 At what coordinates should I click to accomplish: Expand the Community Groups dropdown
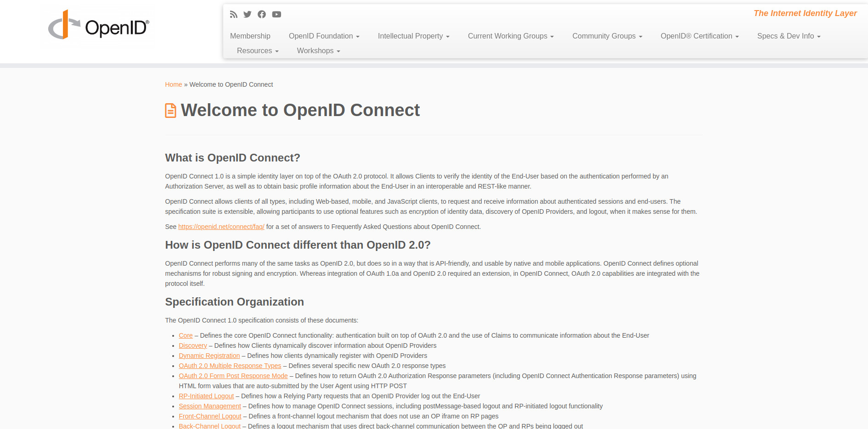pos(607,36)
